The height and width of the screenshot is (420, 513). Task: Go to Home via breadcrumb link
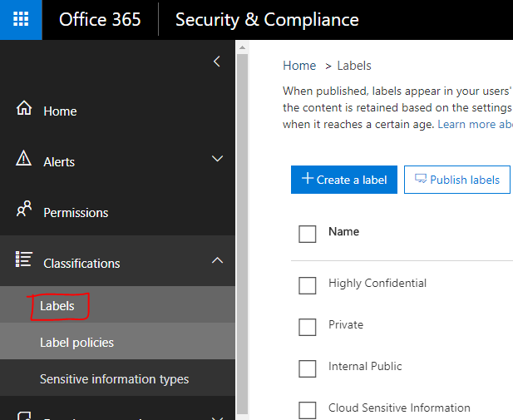coord(299,66)
